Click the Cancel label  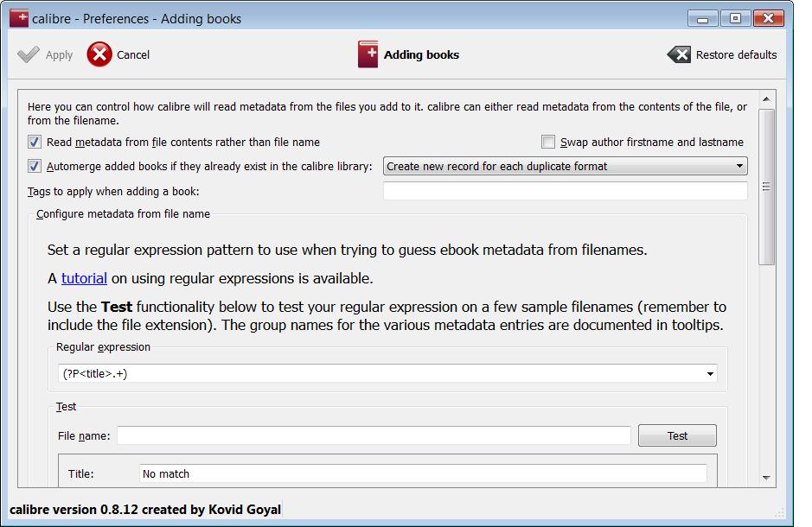[133, 54]
